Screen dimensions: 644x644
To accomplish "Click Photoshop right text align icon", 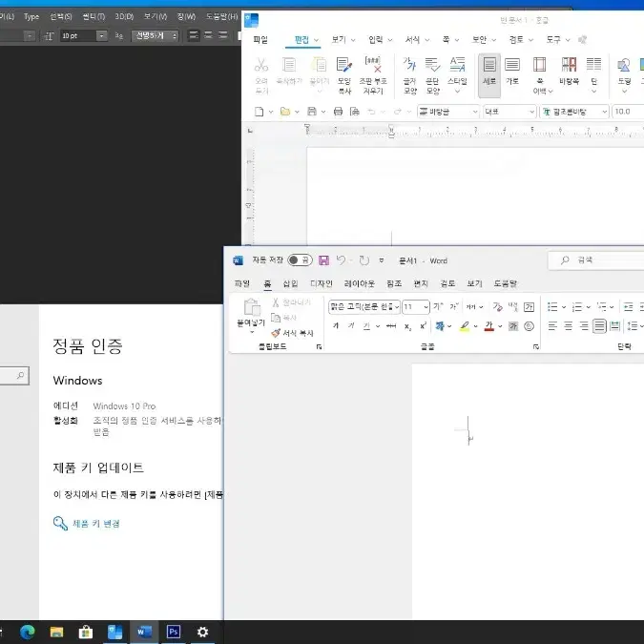I will click(x=223, y=35).
